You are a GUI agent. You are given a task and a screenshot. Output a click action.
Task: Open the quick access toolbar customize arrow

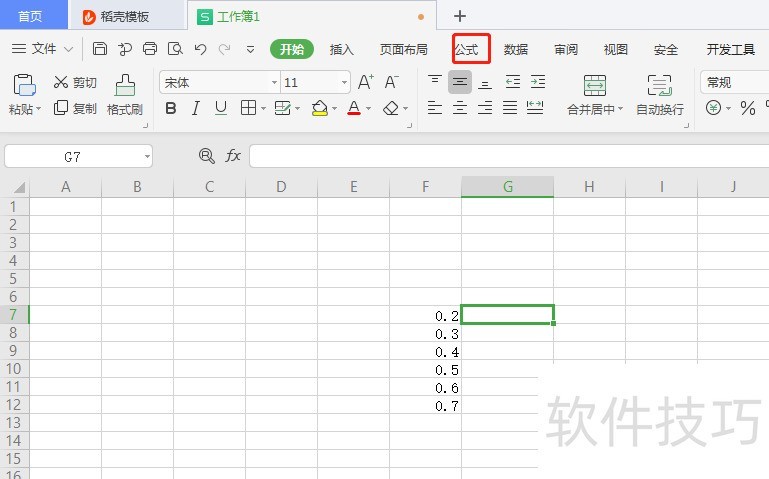[x=250, y=50]
